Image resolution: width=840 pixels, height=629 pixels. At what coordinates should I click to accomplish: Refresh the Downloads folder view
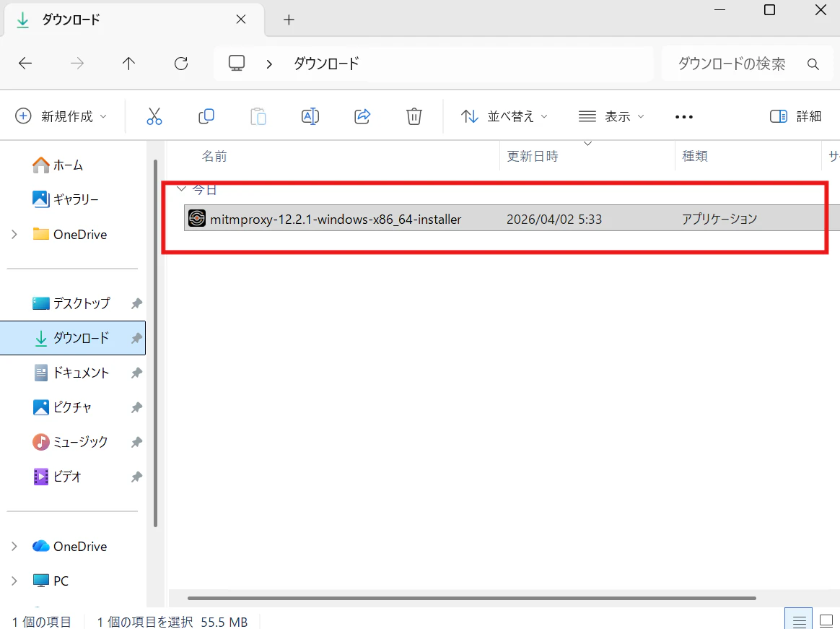tap(181, 64)
